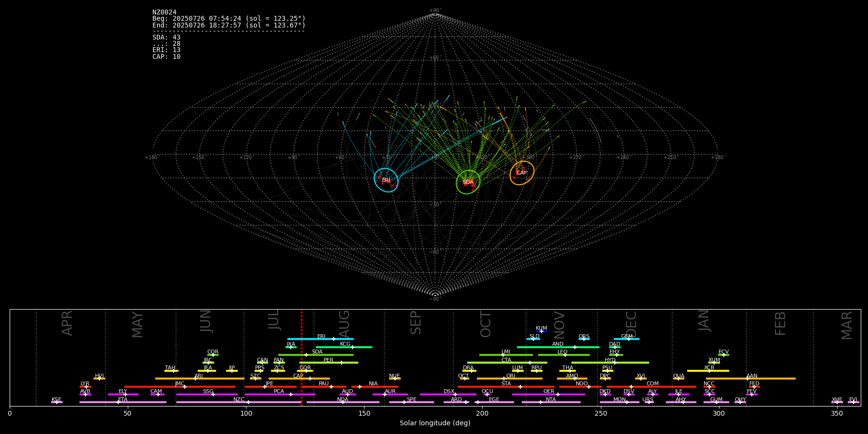This screenshot has width=868, height=434.
Task: Click the COR shower label in timeline
Action: point(213,352)
